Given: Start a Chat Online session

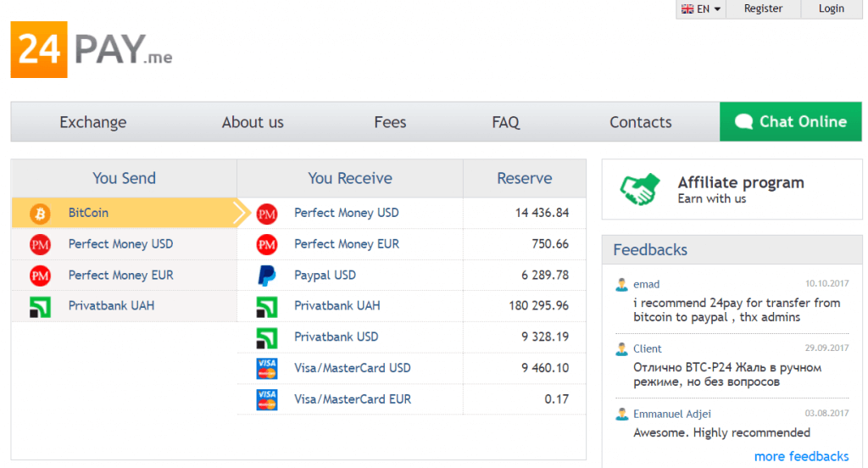Looking at the screenshot, I should pyautogui.click(x=791, y=121).
